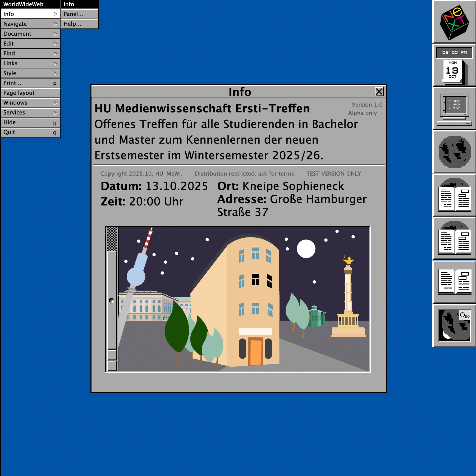Quit WorldWideWeb via the Quit item

pyautogui.click(x=30, y=132)
